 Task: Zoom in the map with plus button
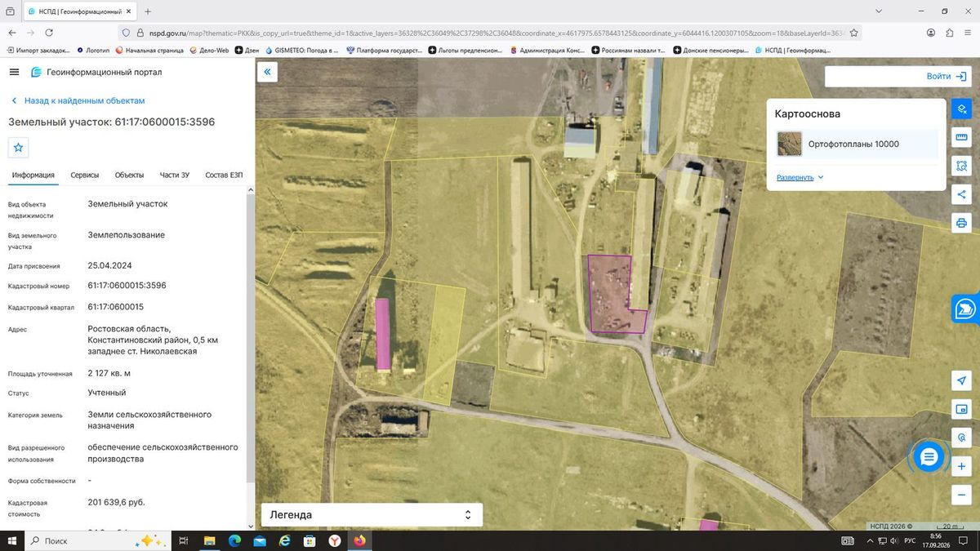pos(961,466)
